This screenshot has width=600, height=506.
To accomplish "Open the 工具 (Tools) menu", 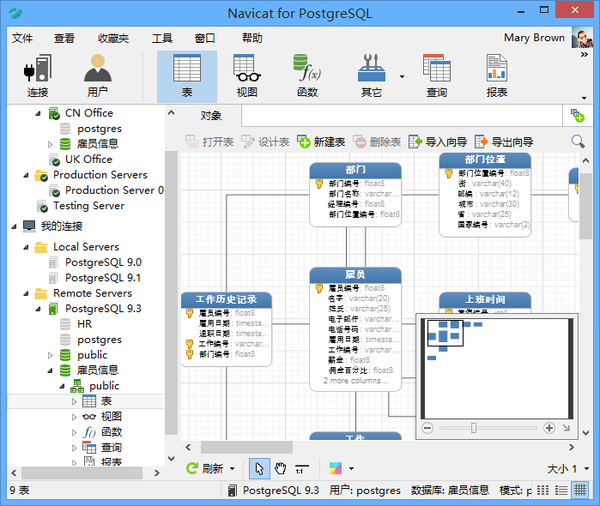I will [x=161, y=38].
